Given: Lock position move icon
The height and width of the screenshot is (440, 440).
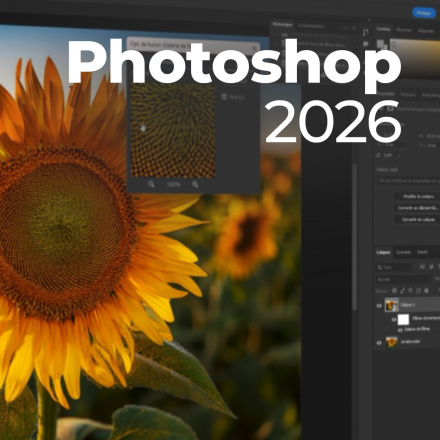Looking at the screenshot, I should (x=410, y=290).
